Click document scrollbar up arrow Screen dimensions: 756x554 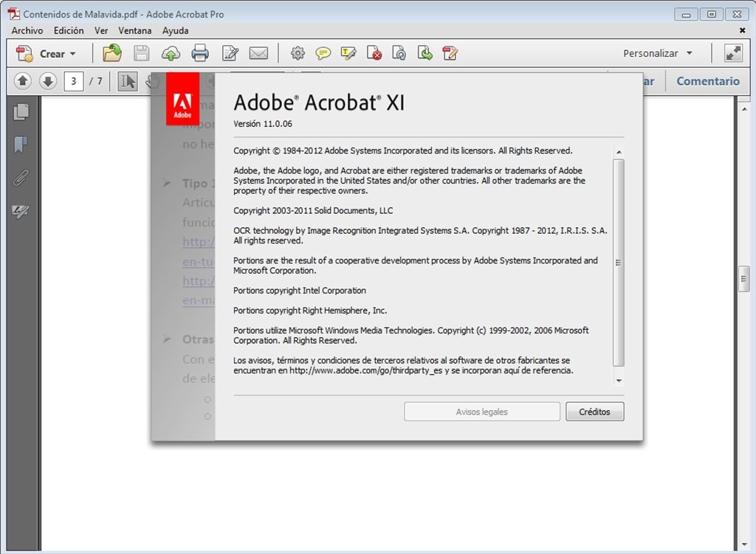(743, 109)
